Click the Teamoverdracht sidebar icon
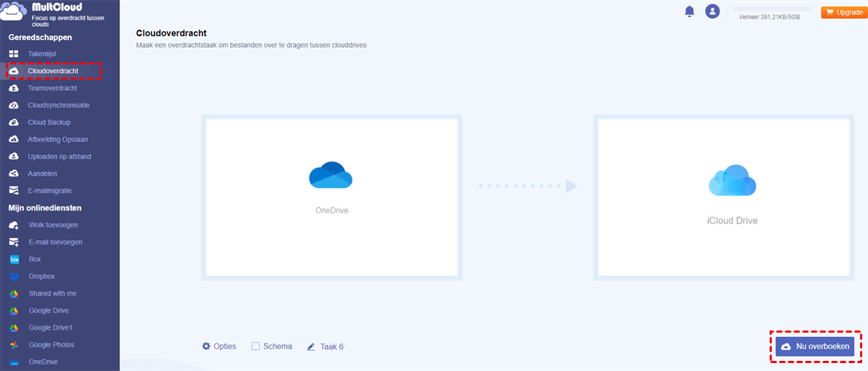 click(14, 88)
